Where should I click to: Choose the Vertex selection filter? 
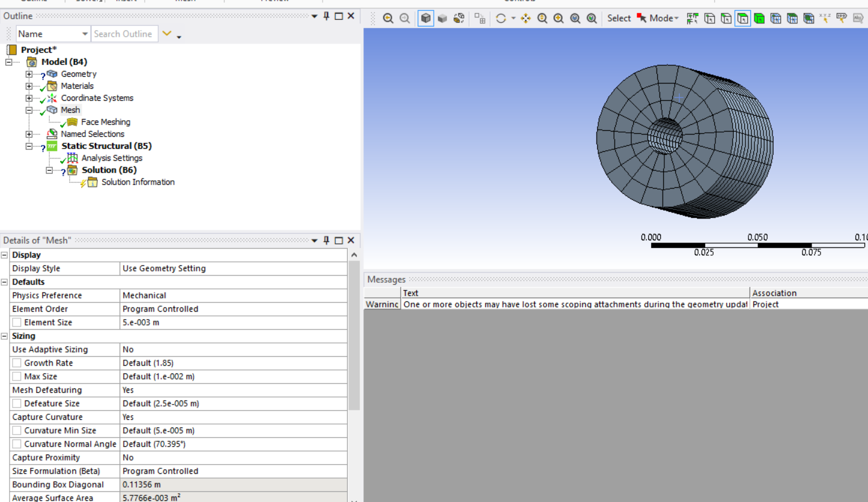709,18
